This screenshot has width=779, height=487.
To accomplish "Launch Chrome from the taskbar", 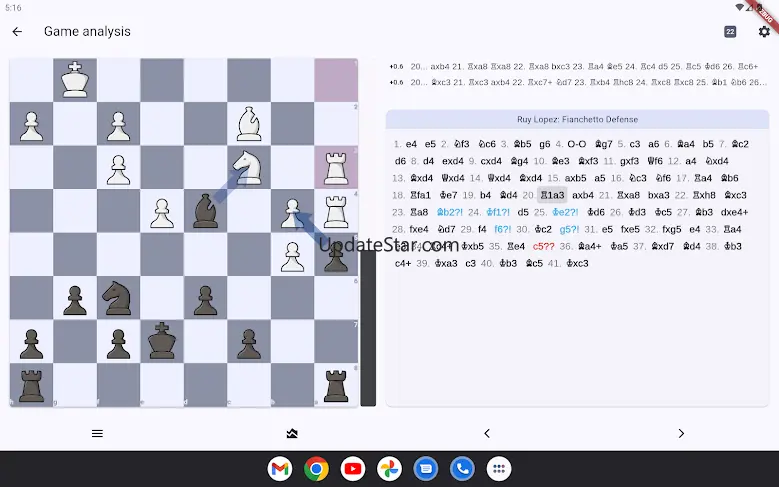I will pos(316,469).
